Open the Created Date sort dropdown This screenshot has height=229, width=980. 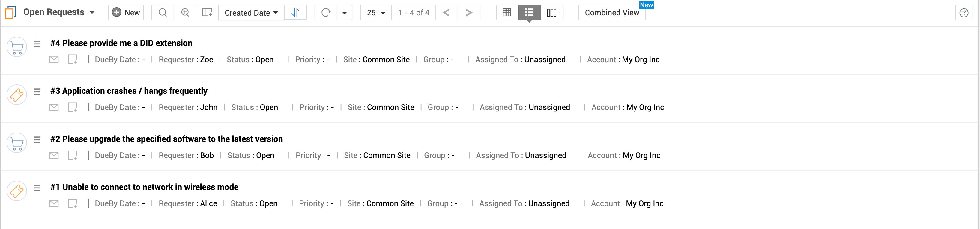tap(251, 13)
